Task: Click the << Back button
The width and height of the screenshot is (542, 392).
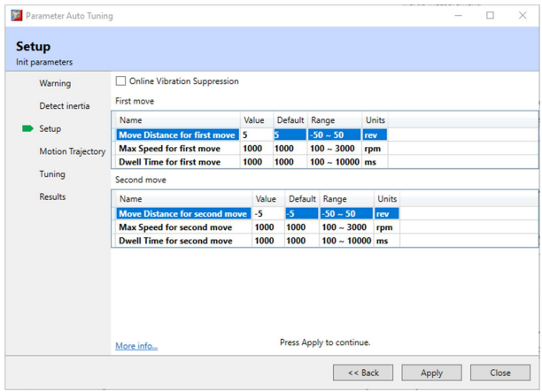Action: pos(363,373)
